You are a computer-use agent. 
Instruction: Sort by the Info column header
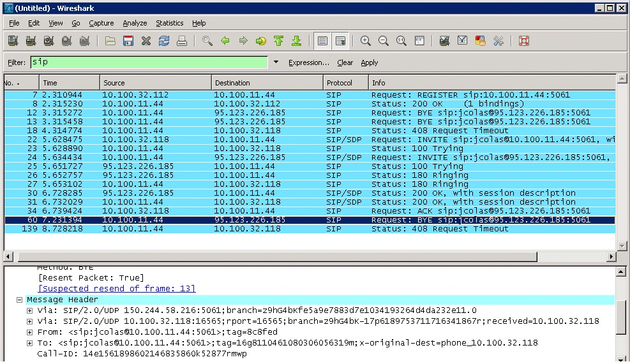pos(492,83)
